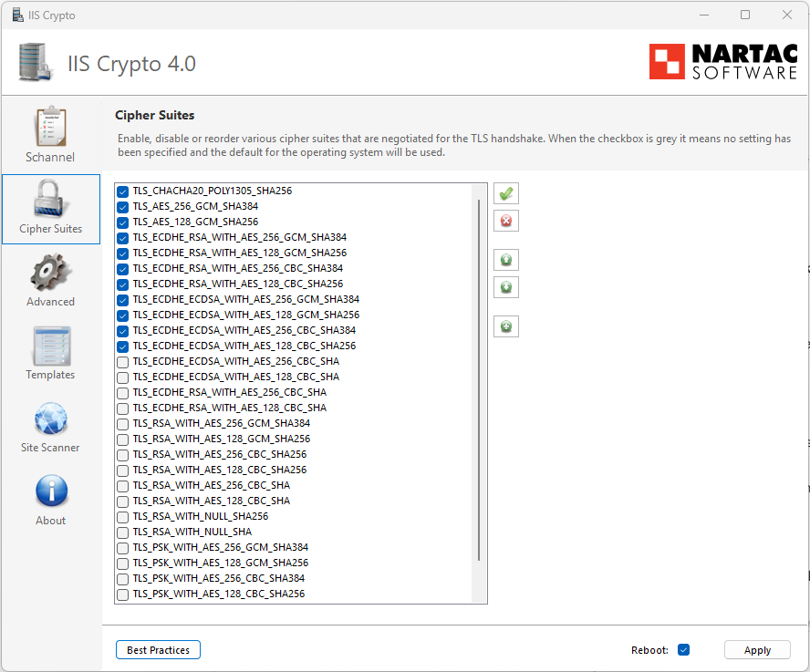Check TLS_RSA_WITH_NULL_SHA checkbox
810x672 pixels.
(122, 532)
